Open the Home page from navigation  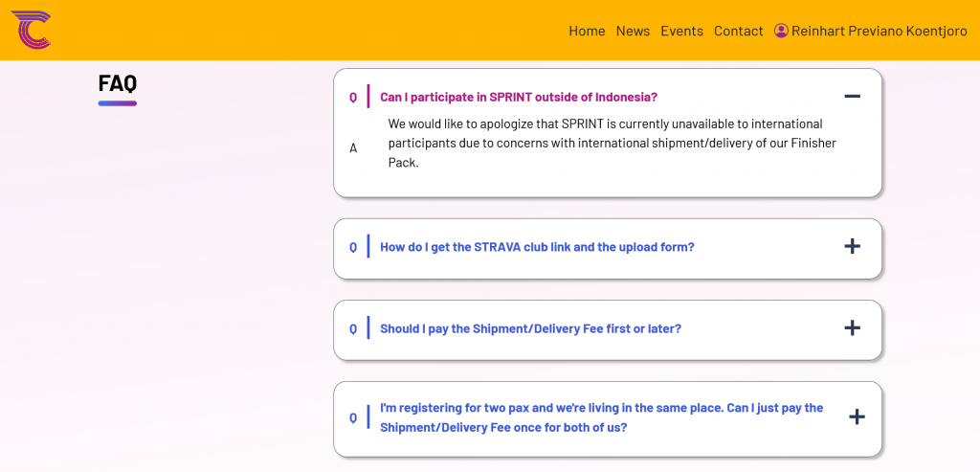tap(587, 31)
